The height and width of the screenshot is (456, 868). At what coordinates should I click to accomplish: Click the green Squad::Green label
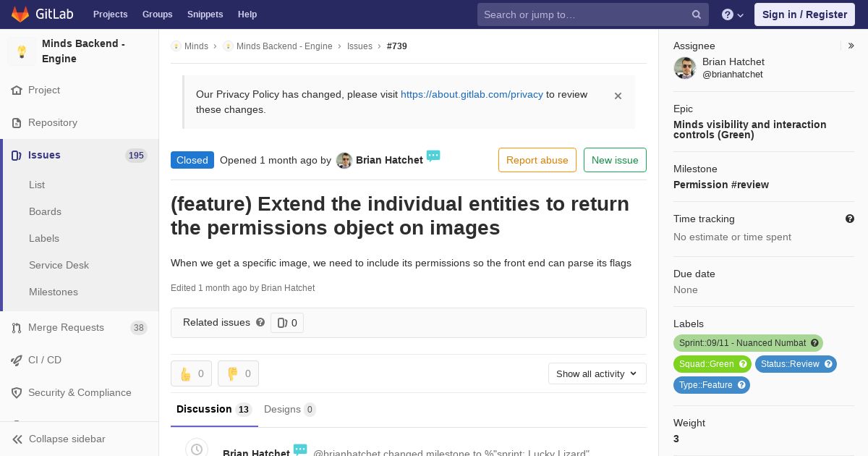pyautogui.click(x=712, y=364)
